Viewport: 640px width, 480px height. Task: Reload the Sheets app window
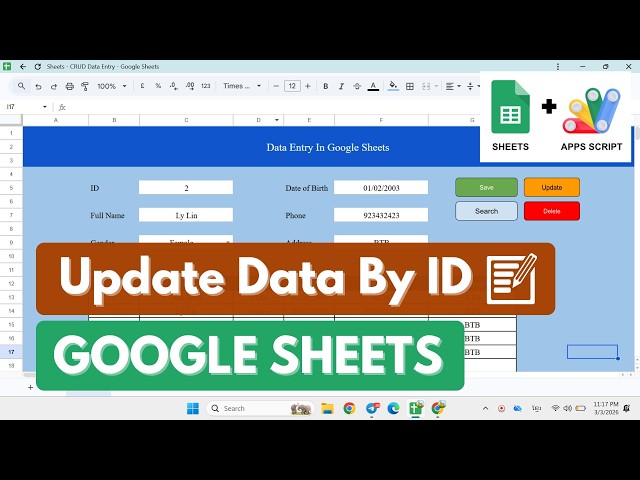point(38,67)
